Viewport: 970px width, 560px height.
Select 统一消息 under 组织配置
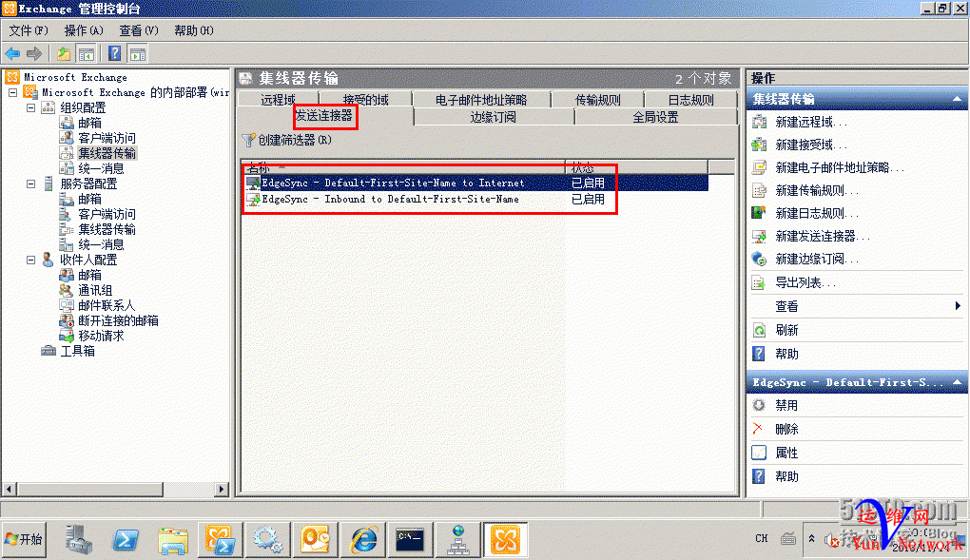[x=101, y=168]
